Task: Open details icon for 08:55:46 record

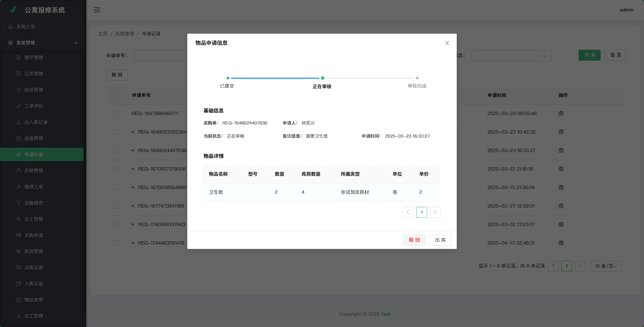Action: point(561,113)
